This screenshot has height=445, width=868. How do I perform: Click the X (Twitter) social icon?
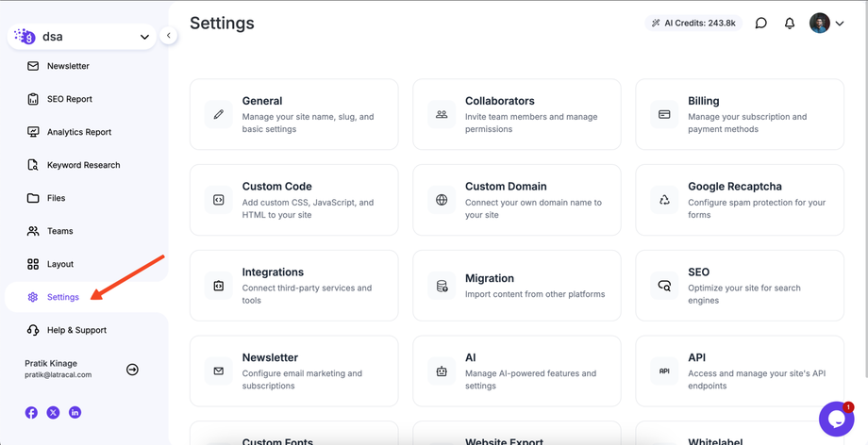point(53,412)
